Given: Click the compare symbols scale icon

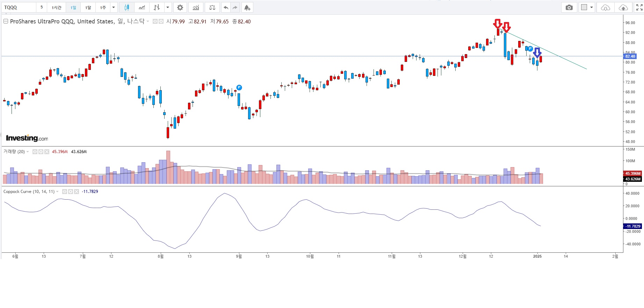Looking at the screenshot, I should coord(212,7).
